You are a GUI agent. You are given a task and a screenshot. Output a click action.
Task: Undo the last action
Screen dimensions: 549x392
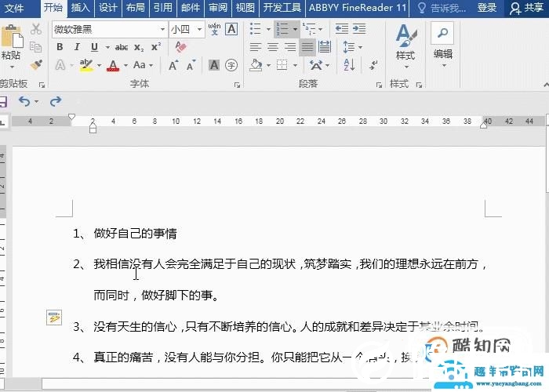tap(24, 101)
